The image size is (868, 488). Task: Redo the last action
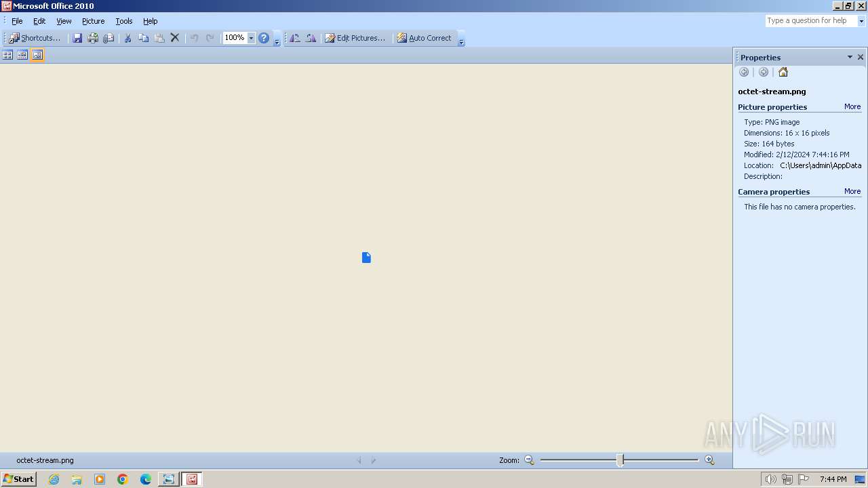[210, 38]
